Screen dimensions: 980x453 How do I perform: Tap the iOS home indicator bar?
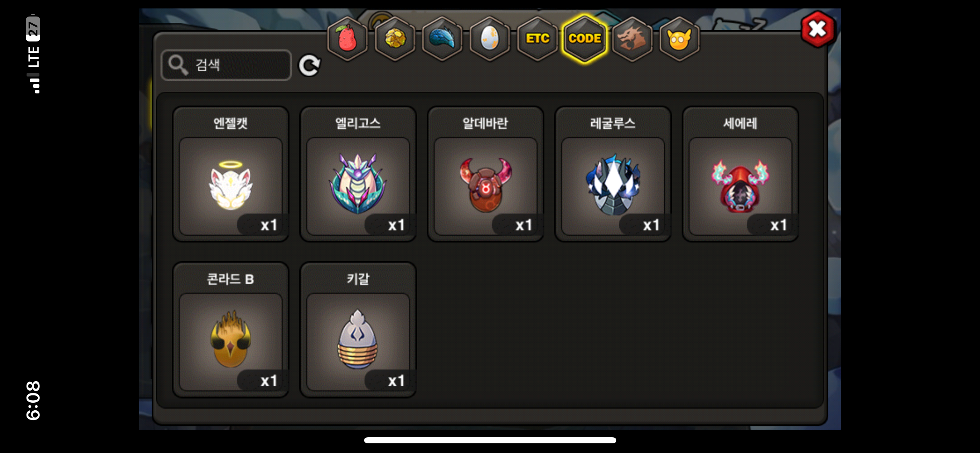pyautogui.click(x=490, y=440)
